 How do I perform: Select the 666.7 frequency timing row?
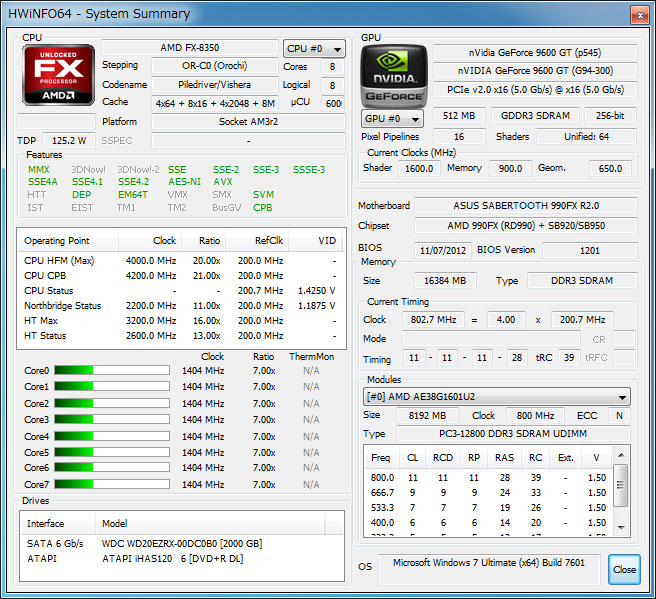click(x=488, y=493)
